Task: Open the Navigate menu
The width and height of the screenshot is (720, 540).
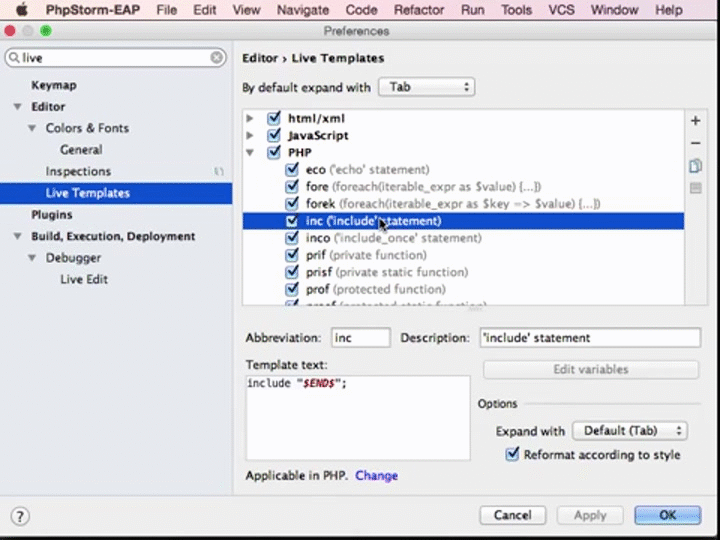Action: point(303,10)
